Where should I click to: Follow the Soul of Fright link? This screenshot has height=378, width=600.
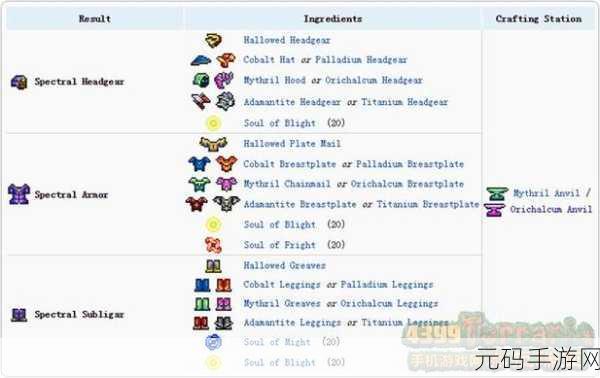pyautogui.click(x=279, y=245)
